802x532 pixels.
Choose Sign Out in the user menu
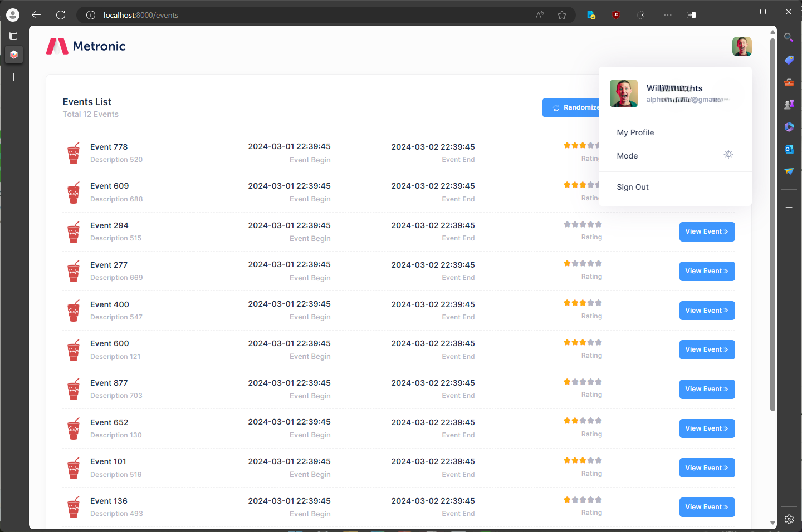[633, 187]
